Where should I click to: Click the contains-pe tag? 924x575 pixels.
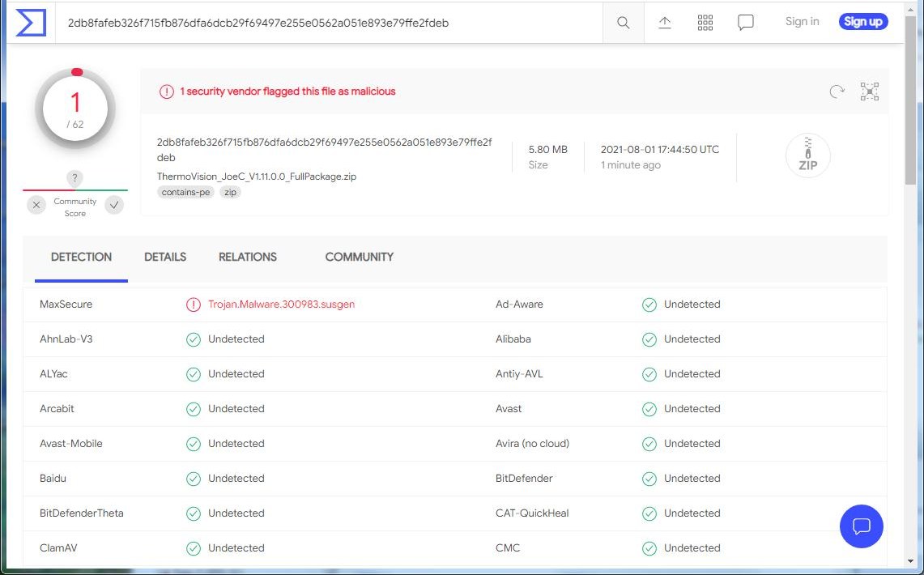coord(186,193)
